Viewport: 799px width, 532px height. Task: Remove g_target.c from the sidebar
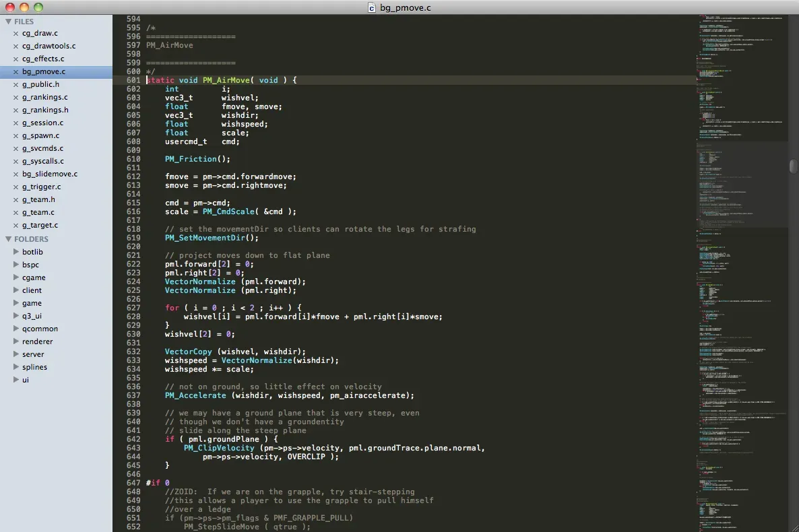point(15,225)
